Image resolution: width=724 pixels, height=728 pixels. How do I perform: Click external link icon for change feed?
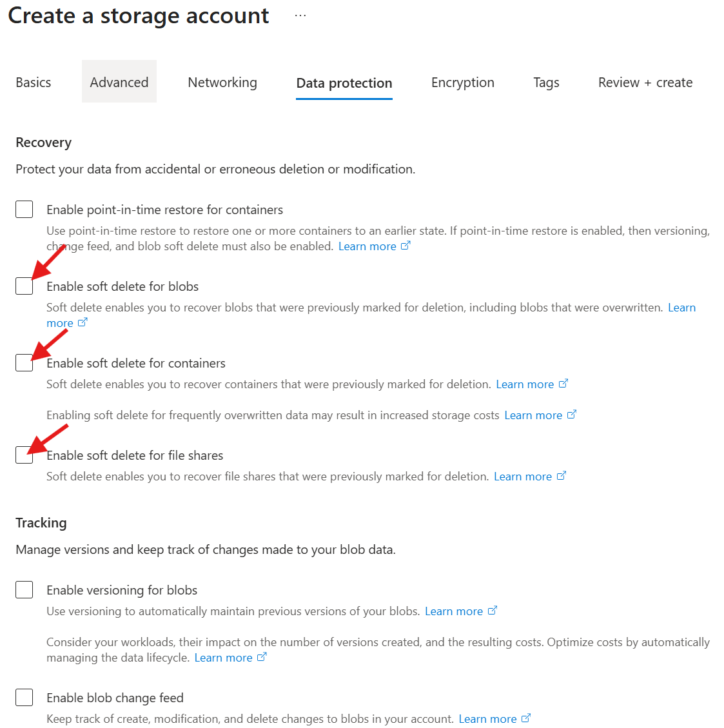526,718
